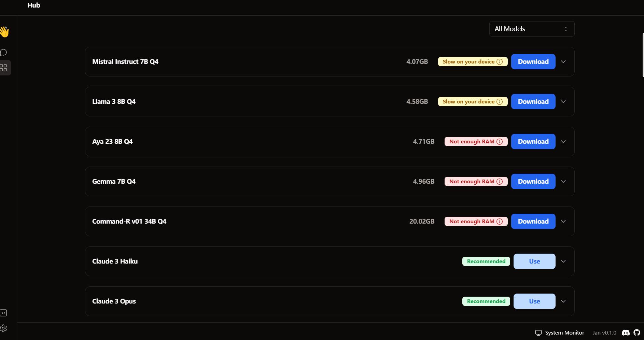Open the local API server code icon
Screen dimensions: 644x340
pyautogui.click(x=3, y=313)
